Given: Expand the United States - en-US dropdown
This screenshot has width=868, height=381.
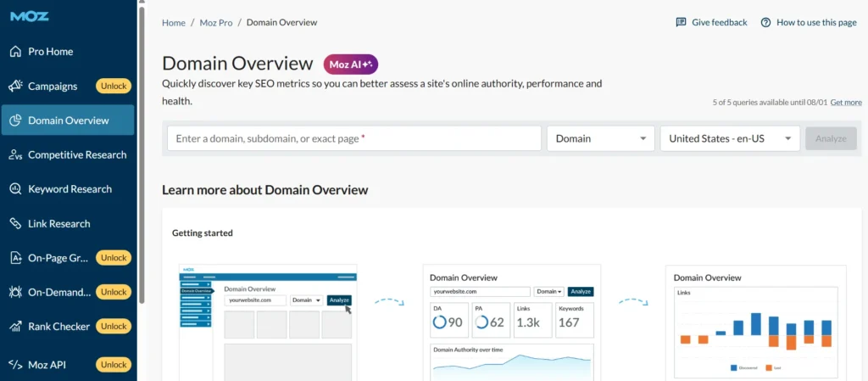Looking at the screenshot, I should pos(730,138).
